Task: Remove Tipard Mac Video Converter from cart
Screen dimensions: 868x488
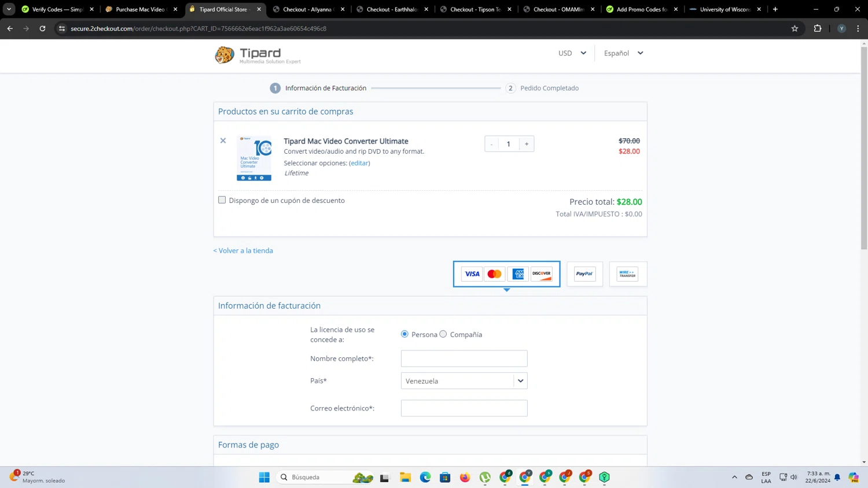Action: 223,141
